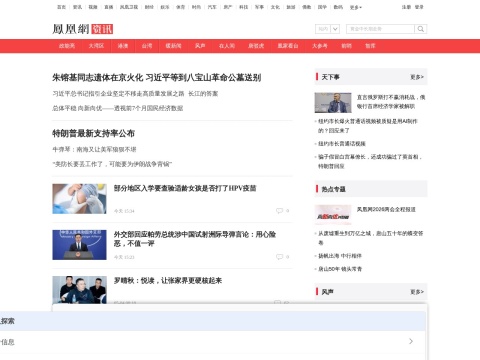This screenshot has width=480, height=360.
Task: Open headline 特朗普最新支持率公布
Action: click(93, 134)
